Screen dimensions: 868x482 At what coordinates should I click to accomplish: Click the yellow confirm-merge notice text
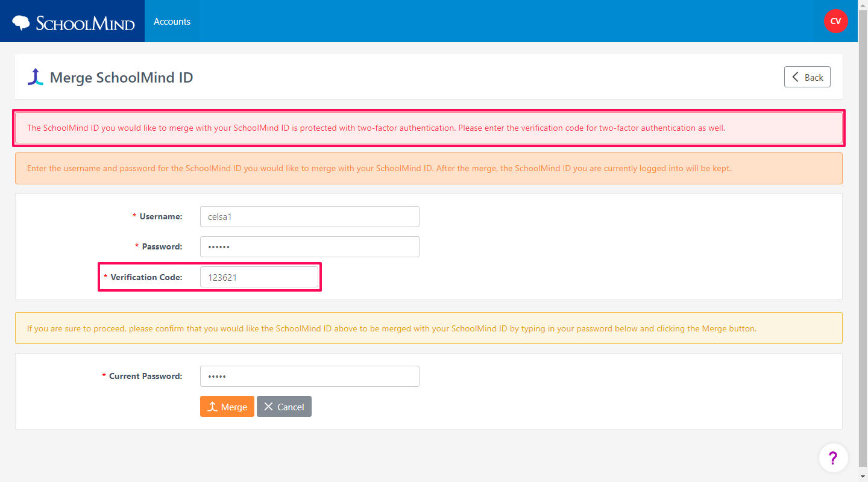click(x=391, y=328)
